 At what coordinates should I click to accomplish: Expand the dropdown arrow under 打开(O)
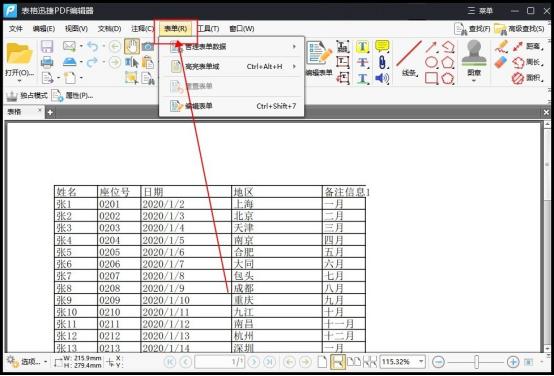click(x=19, y=81)
